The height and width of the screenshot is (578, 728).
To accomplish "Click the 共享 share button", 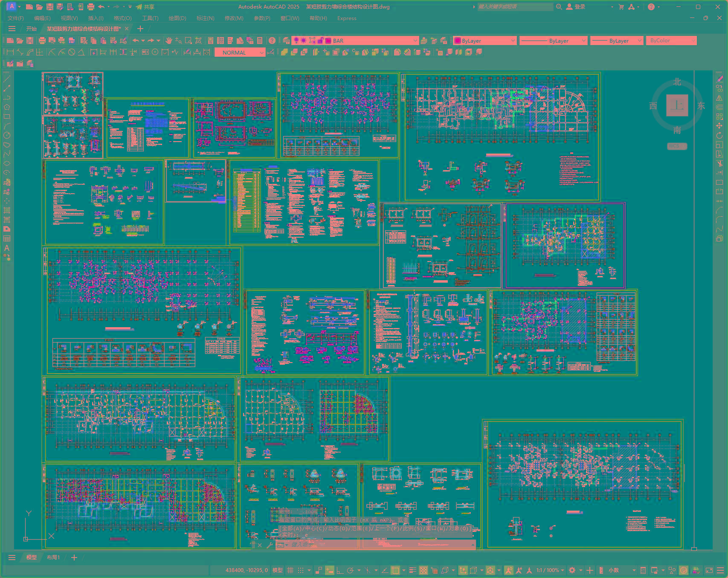I will click(145, 7).
